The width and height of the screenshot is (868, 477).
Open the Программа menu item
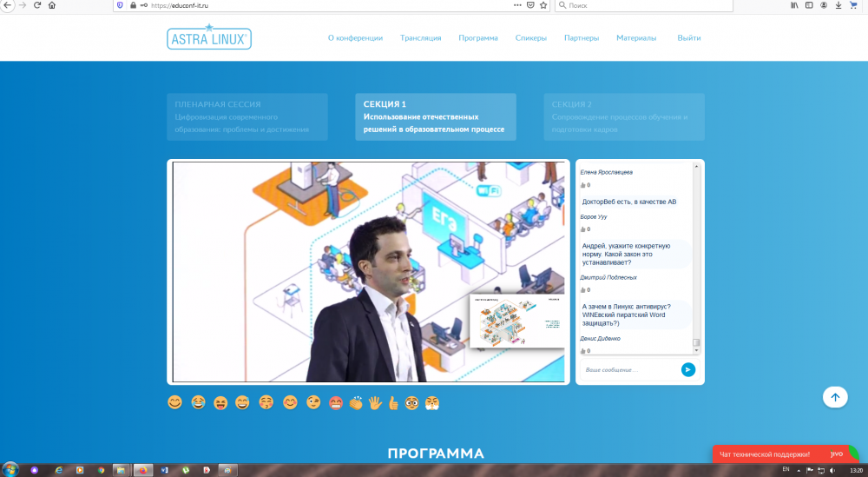(x=478, y=38)
